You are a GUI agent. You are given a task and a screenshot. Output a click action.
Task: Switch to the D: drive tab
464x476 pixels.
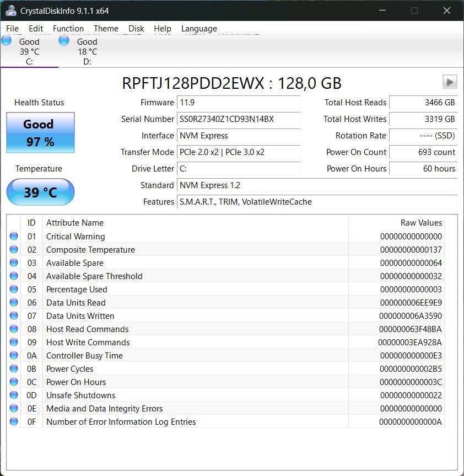87,51
